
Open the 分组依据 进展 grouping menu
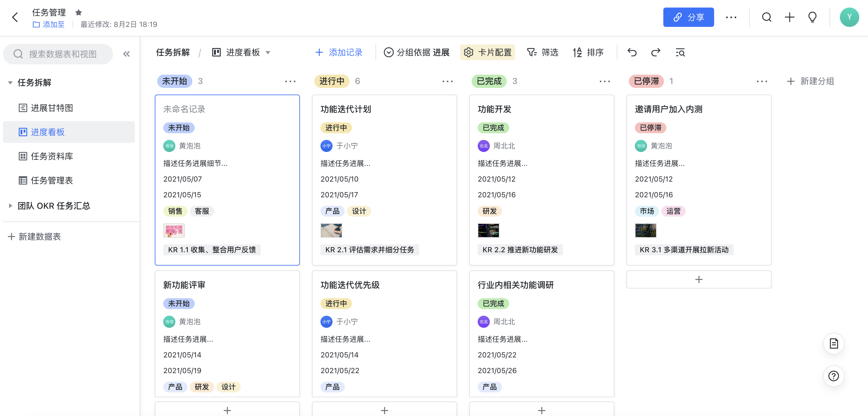click(x=417, y=53)
